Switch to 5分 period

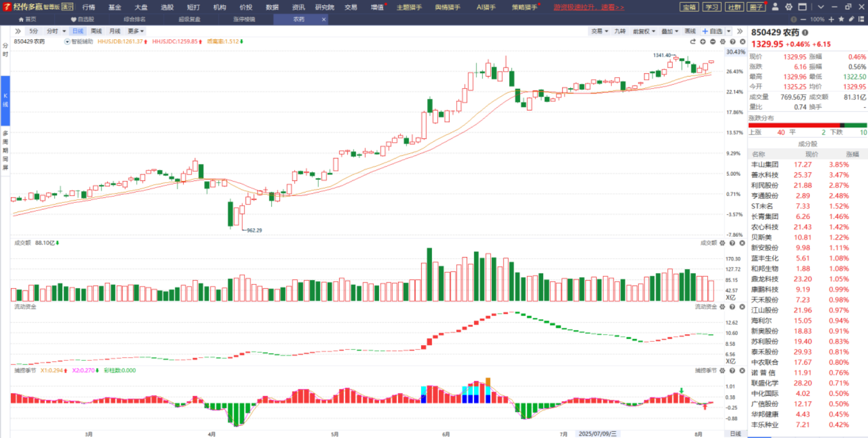click(x=34, y=31)
